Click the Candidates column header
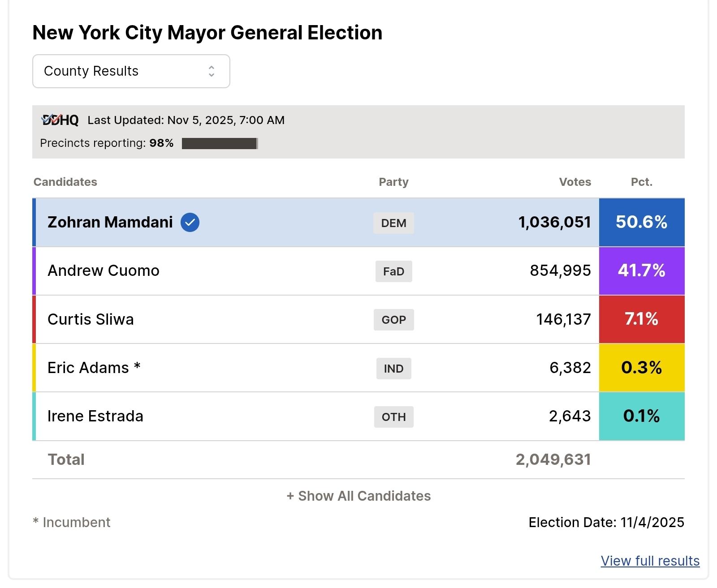Viewport: 717px width, 588px height. (65, 182)
